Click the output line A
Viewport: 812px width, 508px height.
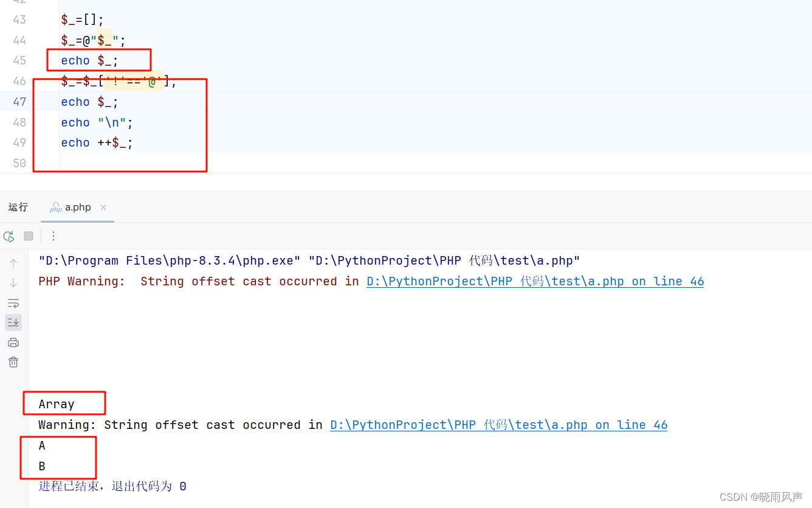(x=42, y=445)
